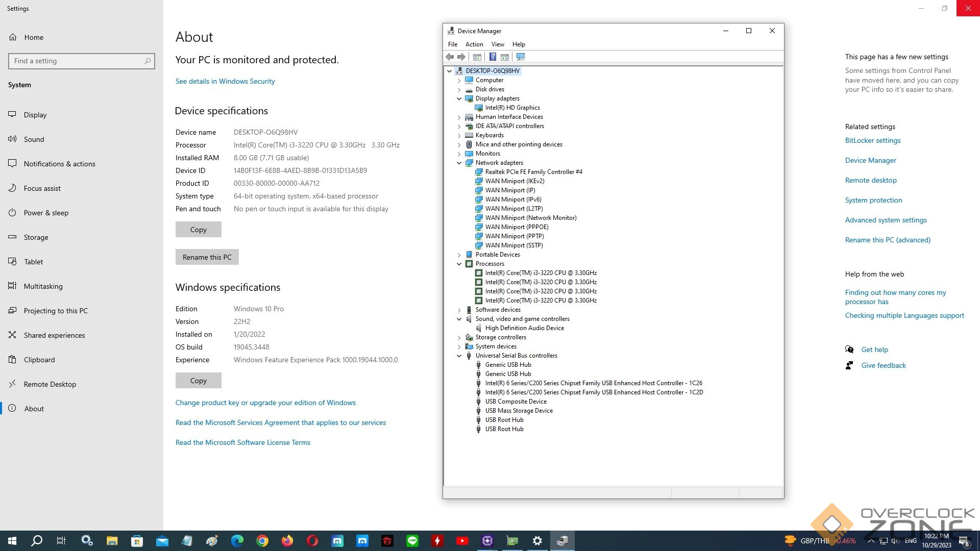
Task: Open BitLocker settings link
Action: pos(872,140)
